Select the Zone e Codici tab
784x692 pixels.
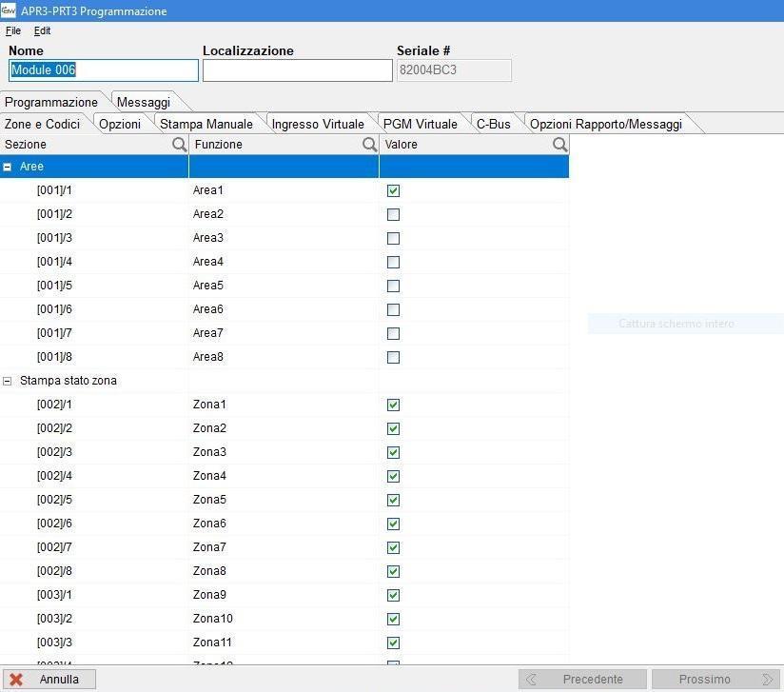[42, 124]
